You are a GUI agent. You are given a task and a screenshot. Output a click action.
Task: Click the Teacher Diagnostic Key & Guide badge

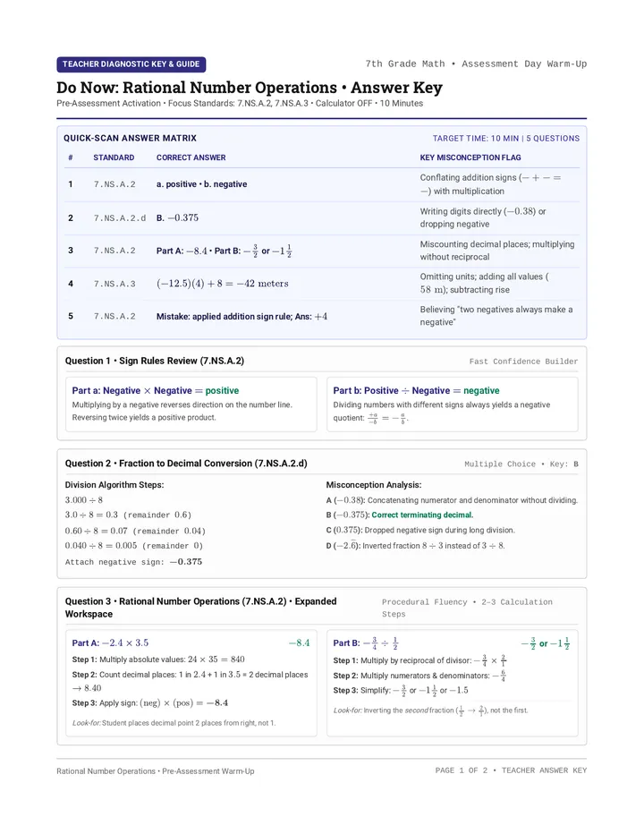[x=131, y=64]
